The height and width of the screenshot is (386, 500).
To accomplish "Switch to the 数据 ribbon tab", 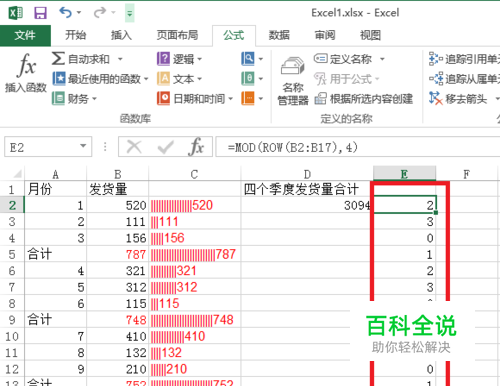I will [x=279, y=35].
